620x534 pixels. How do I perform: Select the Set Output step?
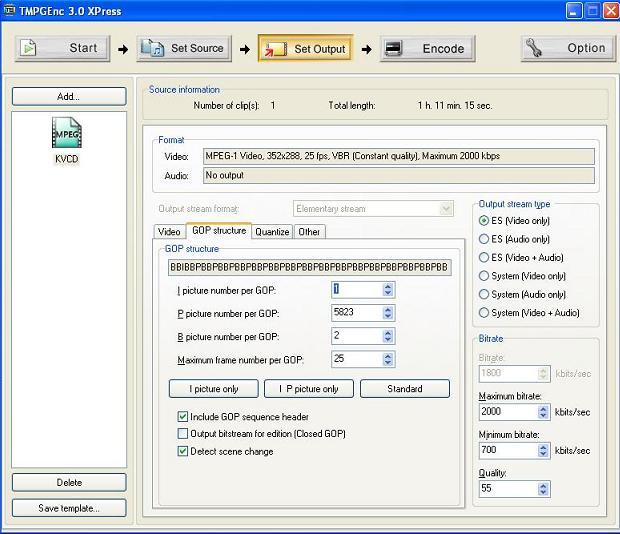click(x=305, y=49)
